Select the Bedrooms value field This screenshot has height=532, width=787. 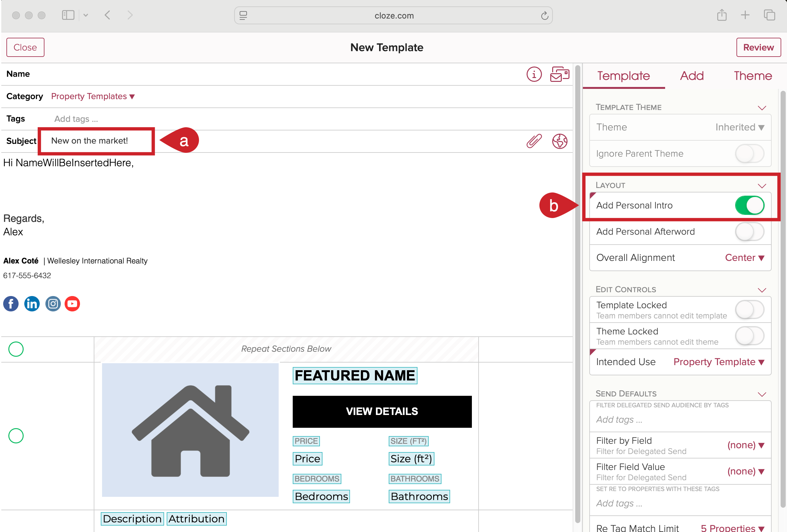click(321, 496)
